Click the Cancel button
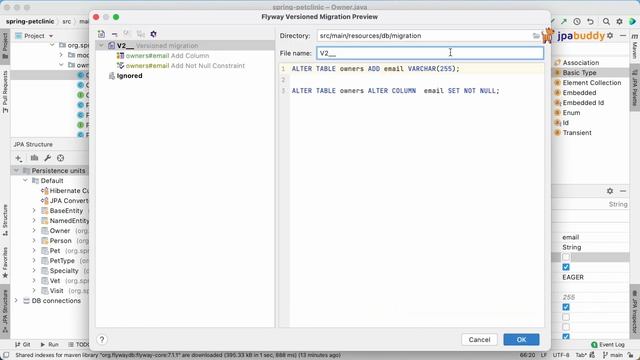The image size is (640, 360). (x=479, y=340)
